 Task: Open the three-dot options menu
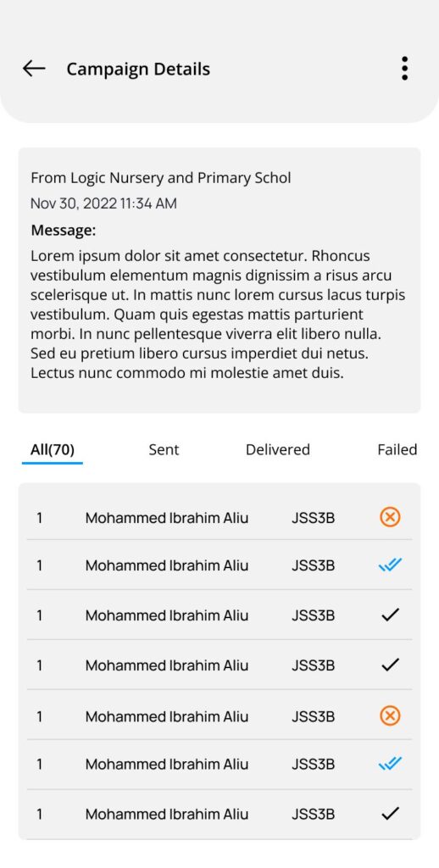pyautogui.click(x=405, y=69)
